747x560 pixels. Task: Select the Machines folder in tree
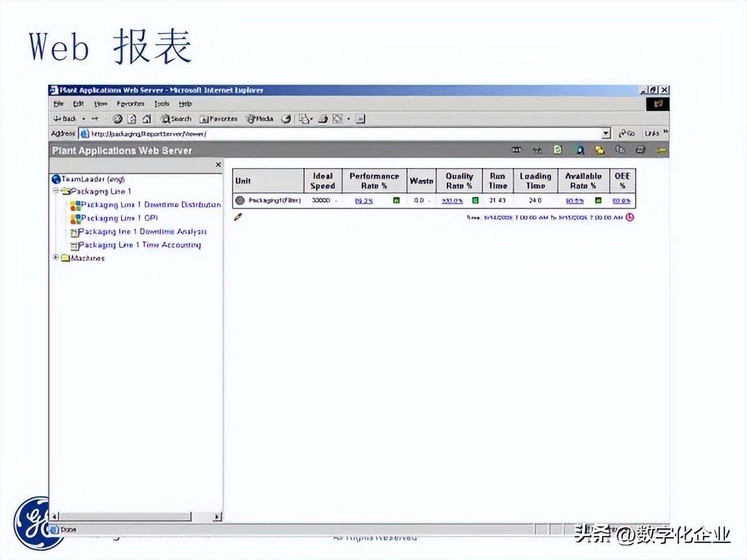pyautogui.click(x=83, y=258)
